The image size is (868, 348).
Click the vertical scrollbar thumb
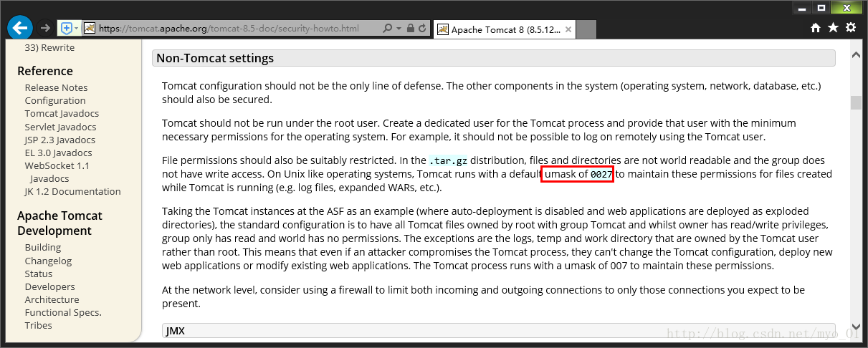(x=856, y=102)
